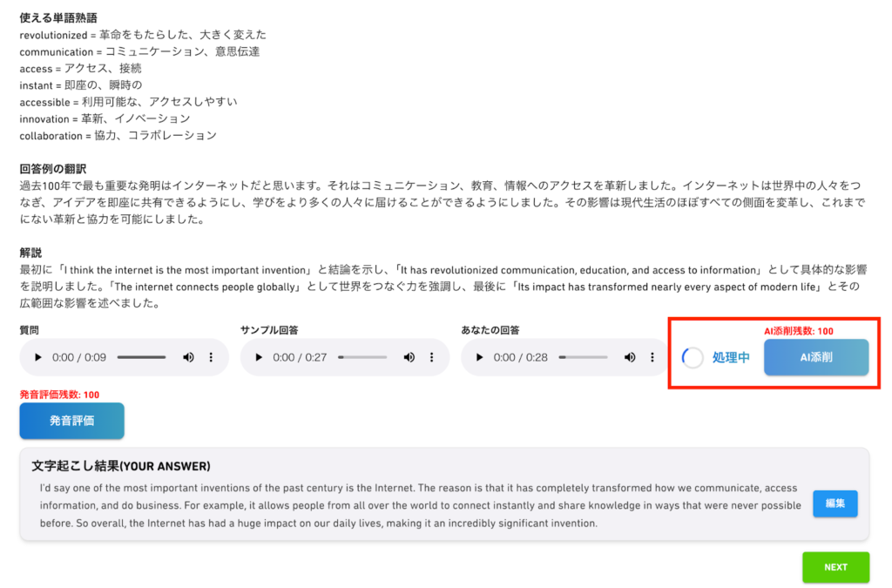This screenshot has width=892, height=588.
Task: Mute the サンプル回答 audio player
Action: pyautogui.click(x=409, y=357)
